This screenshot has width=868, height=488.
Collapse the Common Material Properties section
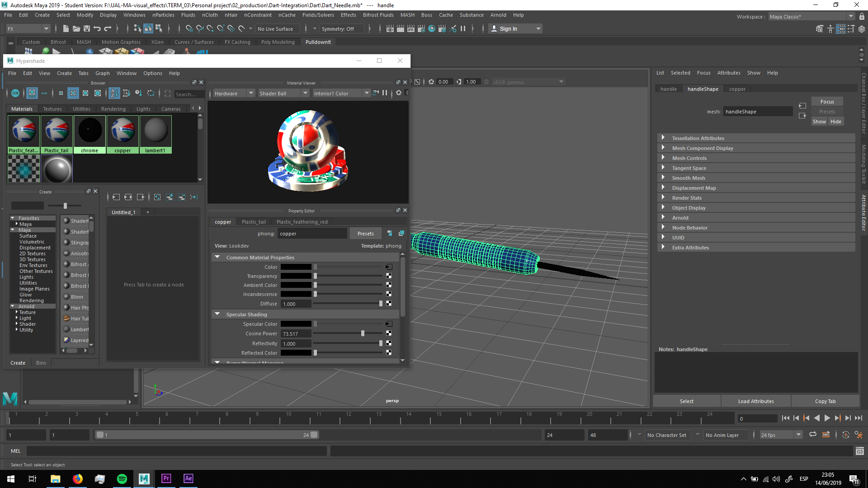(x=217, y=257)
